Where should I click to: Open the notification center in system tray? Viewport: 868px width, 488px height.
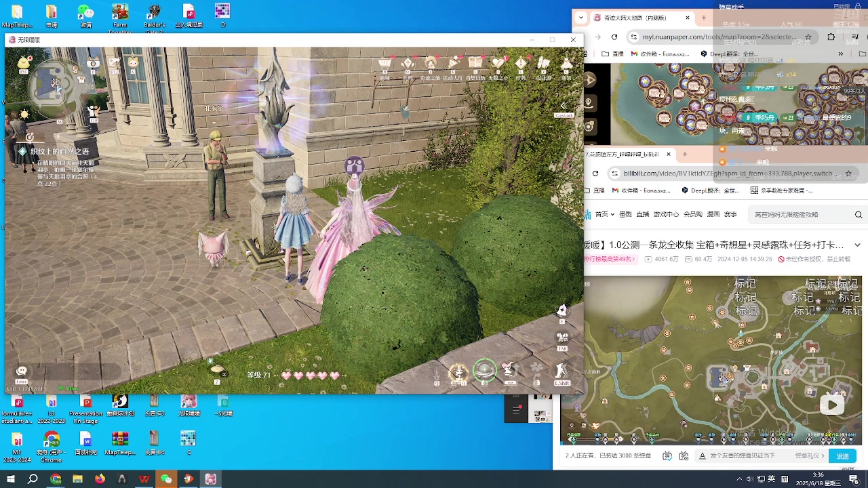(854, 479)
